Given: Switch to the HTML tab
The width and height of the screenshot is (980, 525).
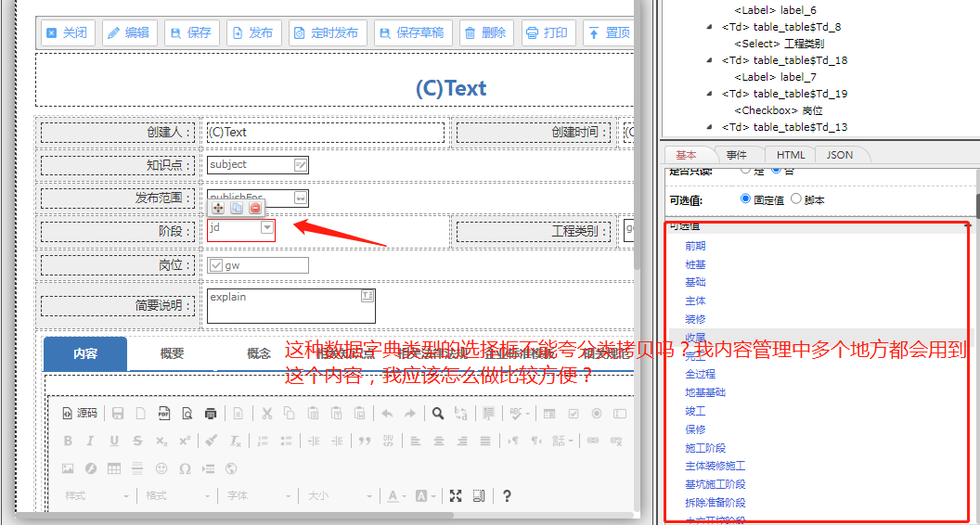Looking at the screenshot, I should 790,155.
